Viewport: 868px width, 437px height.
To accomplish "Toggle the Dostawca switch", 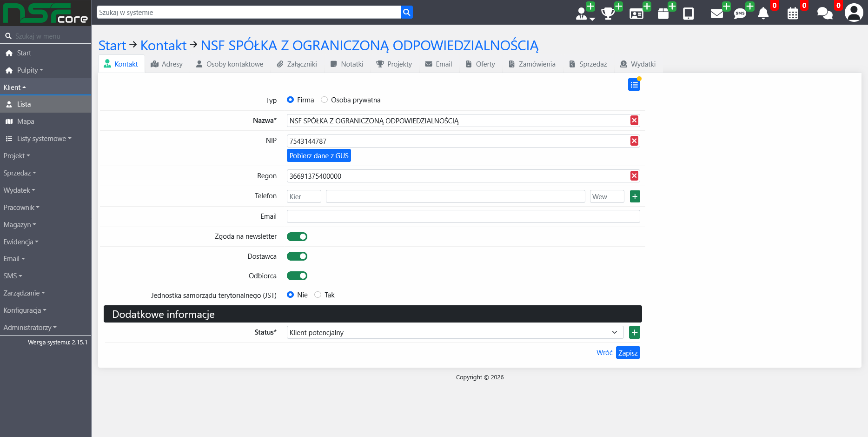I will pyautogui.click(x=297, y=256).
